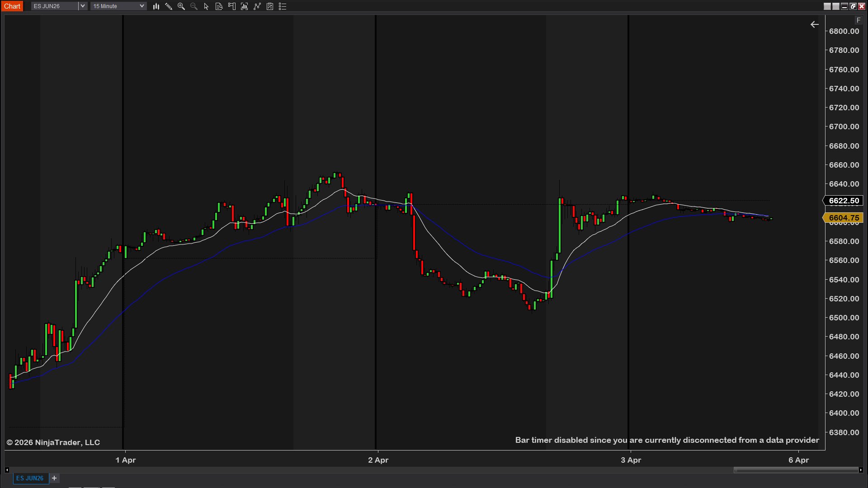Minimize the chart window
868x488 pixels.
tap(844, 6)
